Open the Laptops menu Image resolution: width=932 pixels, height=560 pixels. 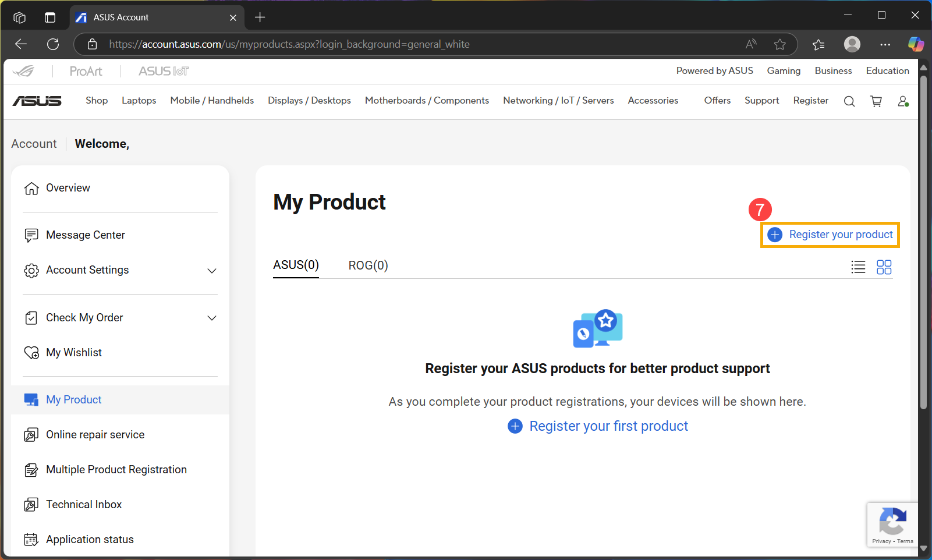click(139, 101)
